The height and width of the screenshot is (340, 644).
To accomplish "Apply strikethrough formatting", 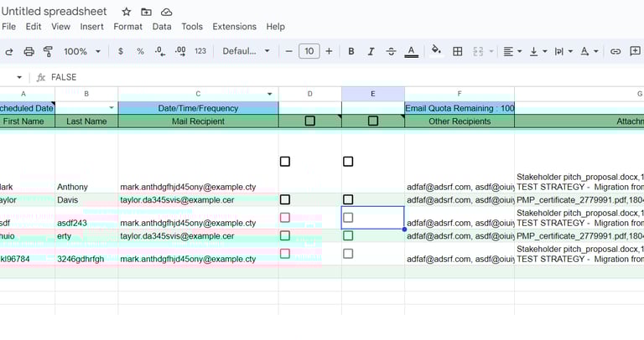I will (x=391, y=51).
